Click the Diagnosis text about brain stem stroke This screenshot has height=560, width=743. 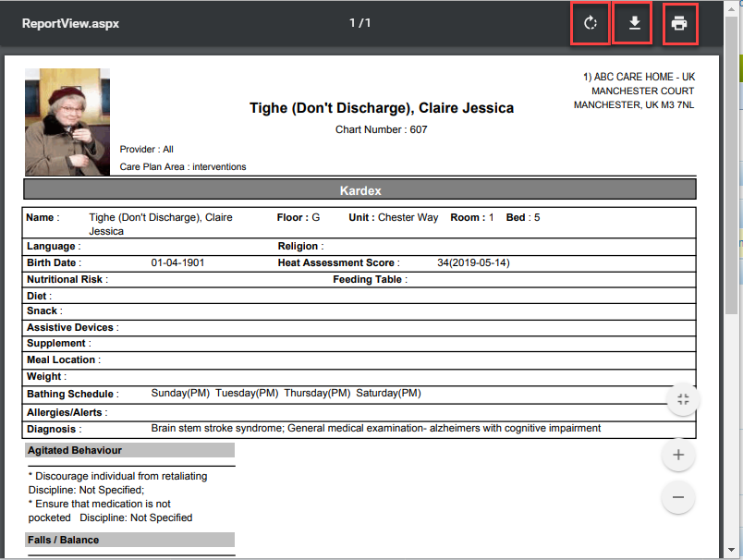pos(375,429)
